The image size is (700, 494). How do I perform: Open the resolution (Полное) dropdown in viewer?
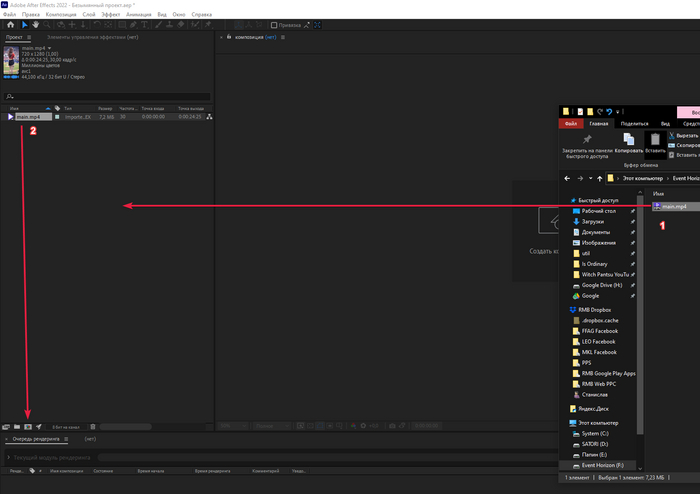click(x=272, y=426)
